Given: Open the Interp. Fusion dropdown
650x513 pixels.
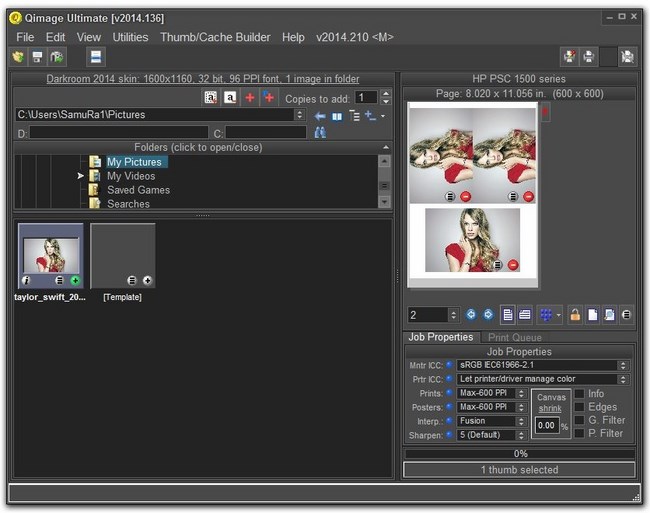Looking at the screenshot, I should coord(491,421).
